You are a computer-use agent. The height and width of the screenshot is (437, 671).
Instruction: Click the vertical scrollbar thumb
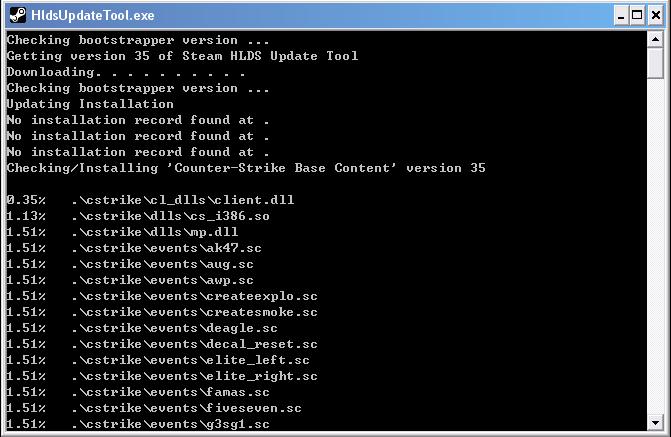tap(656, 62)
